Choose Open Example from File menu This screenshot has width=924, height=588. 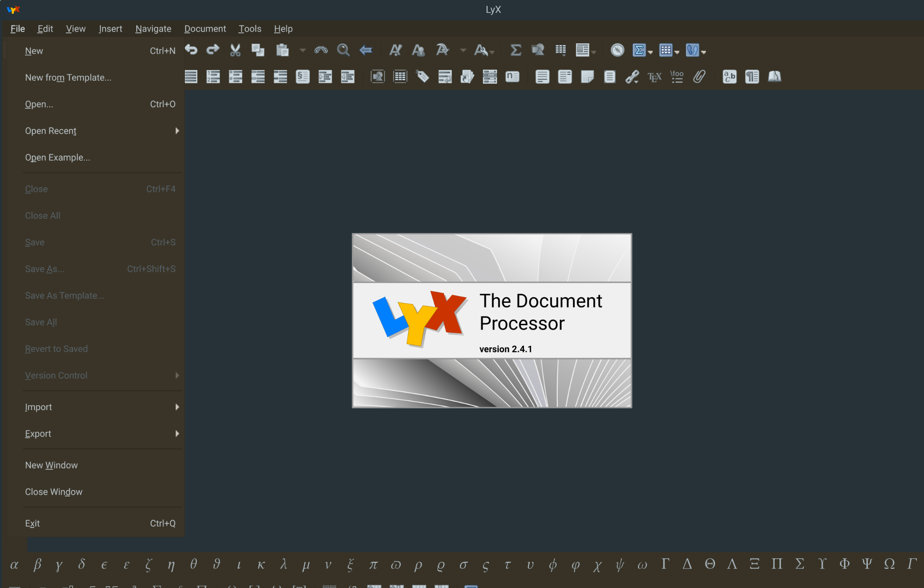[57, 158]
